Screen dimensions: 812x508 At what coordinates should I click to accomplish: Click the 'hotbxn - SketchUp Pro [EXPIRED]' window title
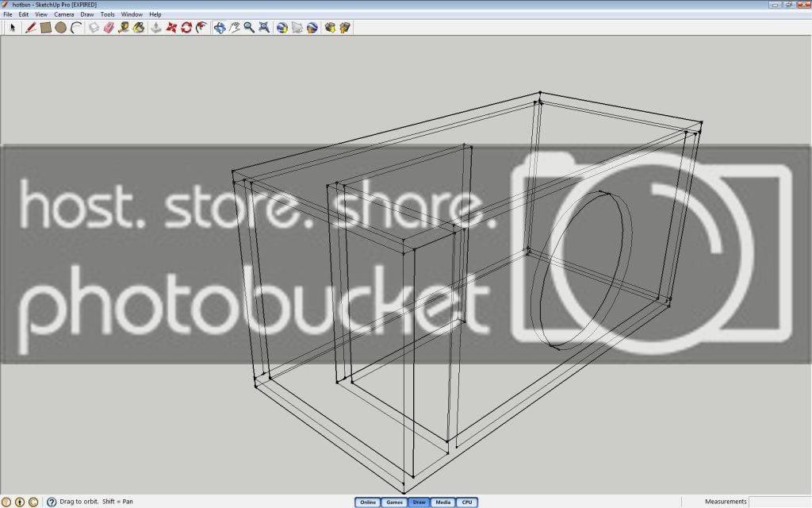click(x=55, y=5)
